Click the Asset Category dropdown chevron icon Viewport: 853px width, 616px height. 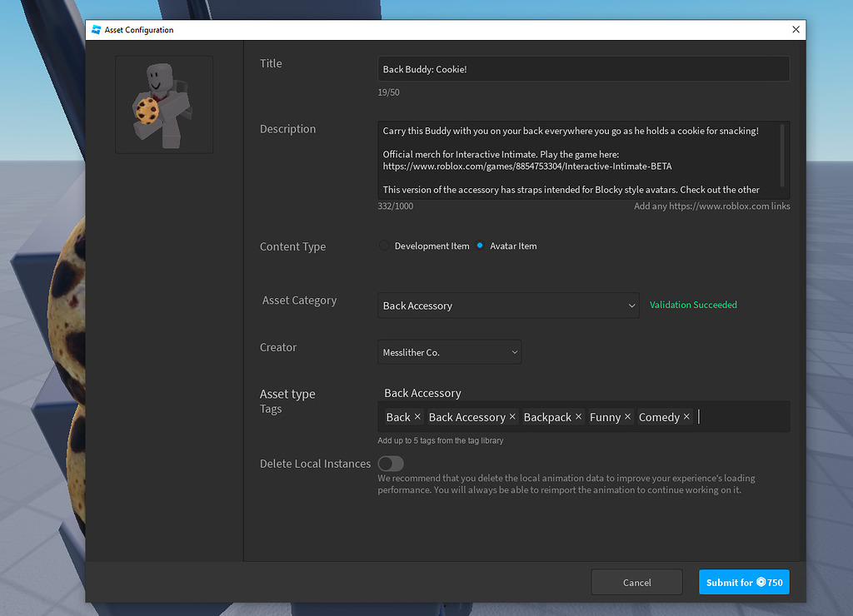coord(631,306)
